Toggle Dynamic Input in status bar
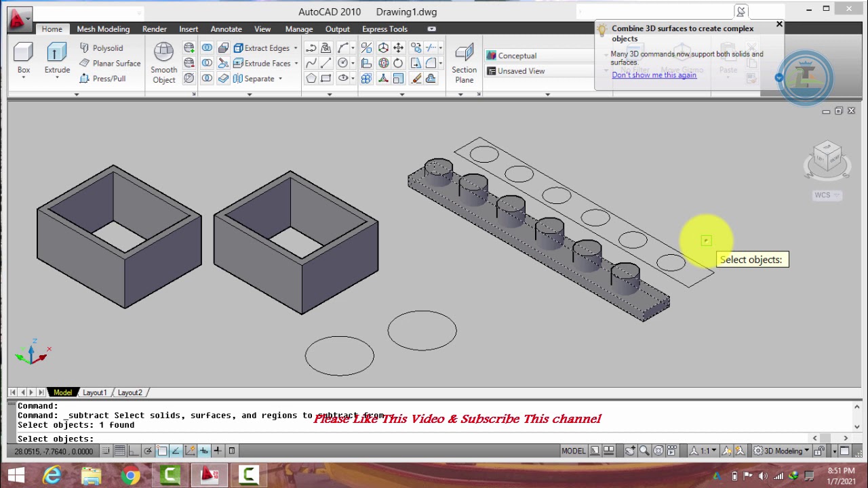868x488 pixels. click(203, 451)
